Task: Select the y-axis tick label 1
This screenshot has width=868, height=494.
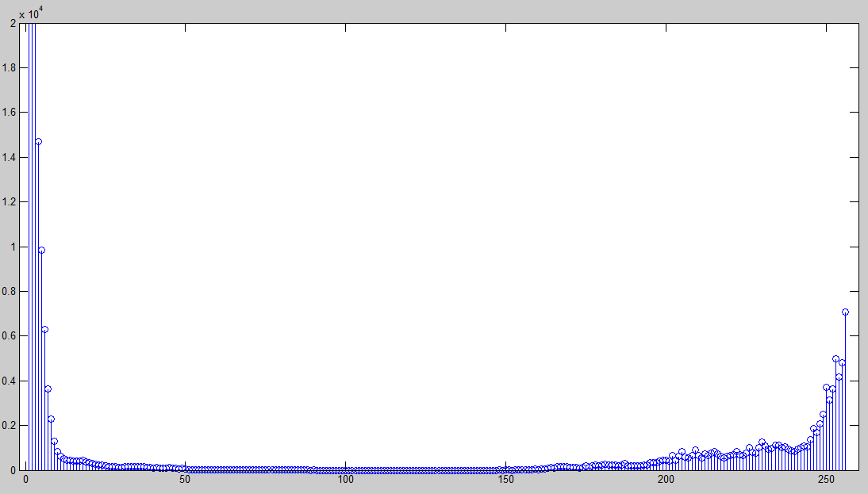Action: (13, 247)
